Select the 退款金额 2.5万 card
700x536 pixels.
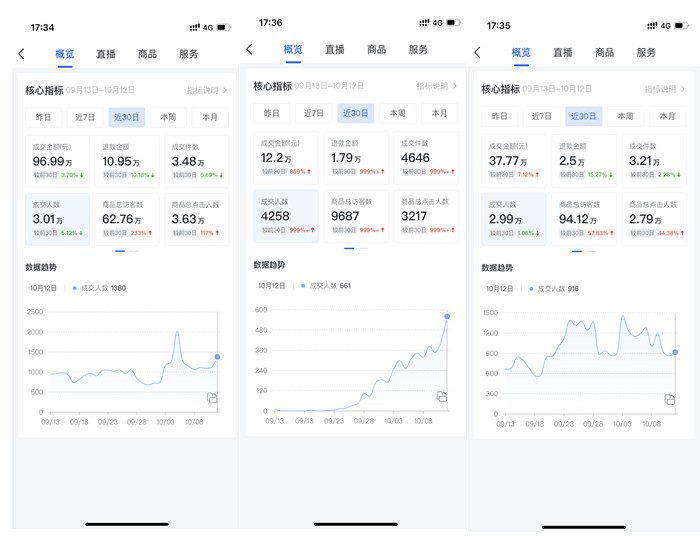click(x=584, y=160)
